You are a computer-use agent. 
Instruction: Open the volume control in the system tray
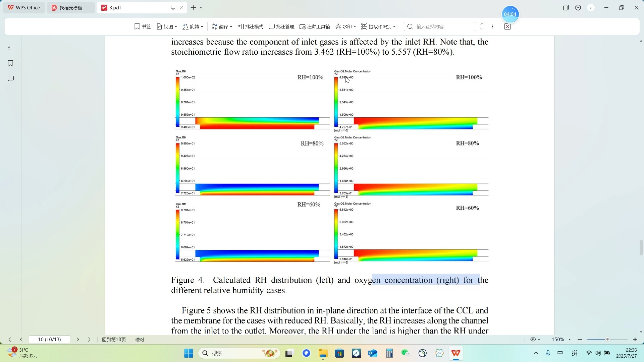[598, 353]
